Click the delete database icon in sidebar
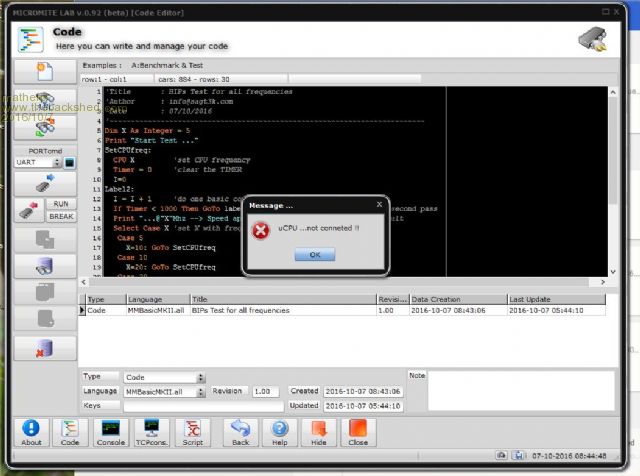Screen dimensions: 640x476 (x=43, y=345)
